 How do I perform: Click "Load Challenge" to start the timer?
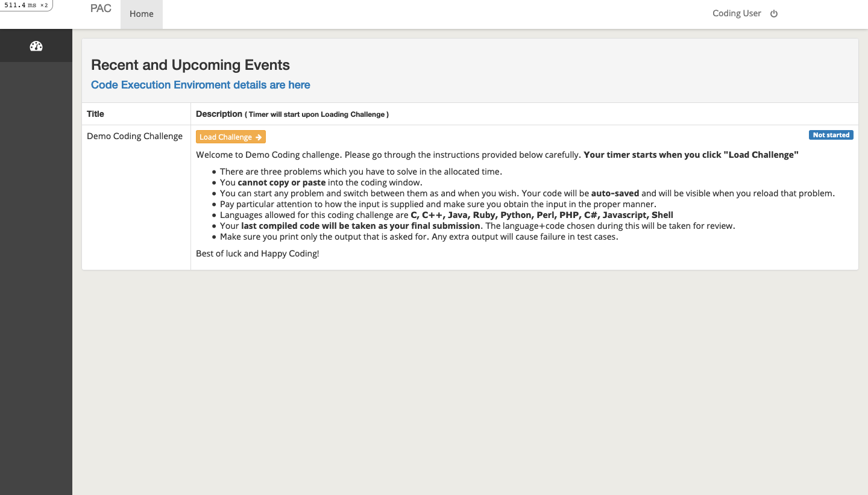230,137
